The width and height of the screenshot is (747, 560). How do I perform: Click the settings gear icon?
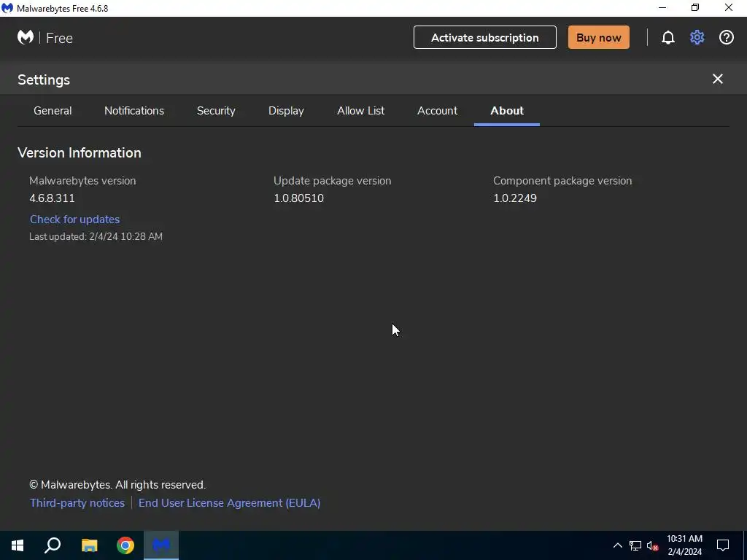pos(697,38)
